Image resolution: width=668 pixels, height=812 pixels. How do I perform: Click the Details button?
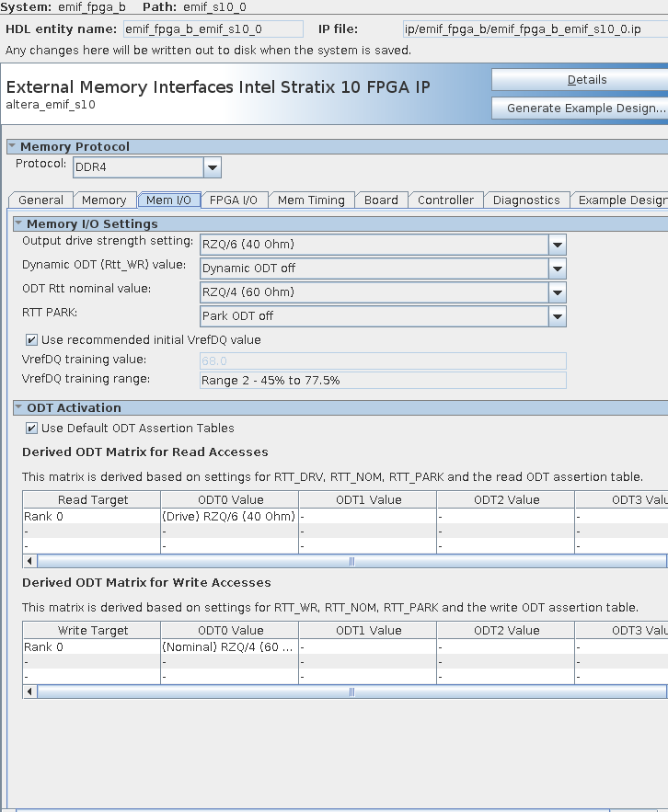pyautogui.click(x=585, y=80)
